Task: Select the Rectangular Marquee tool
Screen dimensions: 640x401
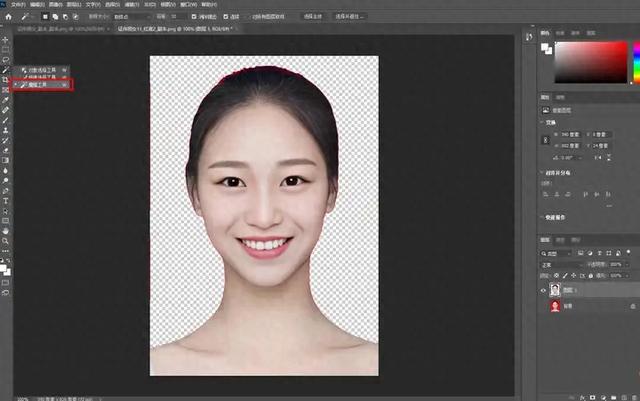Action: (5, 50)
